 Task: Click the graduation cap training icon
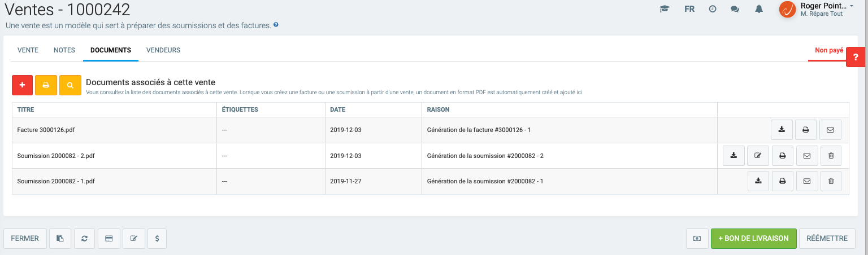point(665,10)
